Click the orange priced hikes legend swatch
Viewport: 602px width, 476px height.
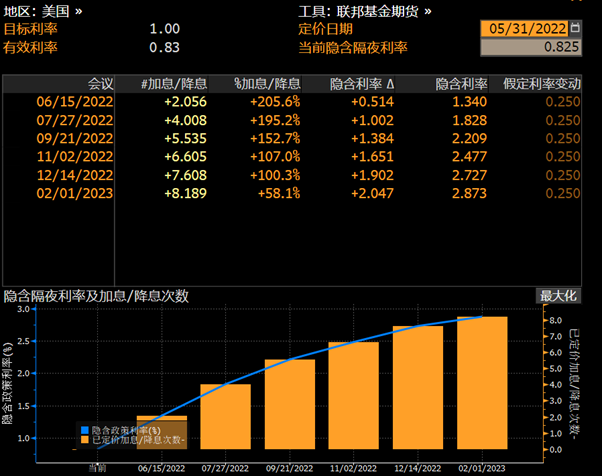click(x=83, y=439)
